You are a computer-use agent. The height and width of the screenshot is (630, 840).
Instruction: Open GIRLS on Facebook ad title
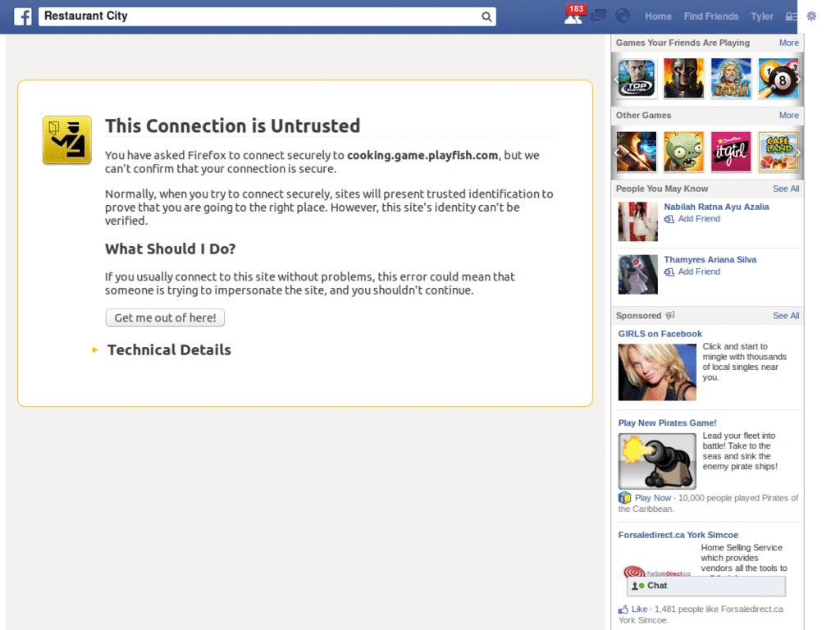(660, 334)
